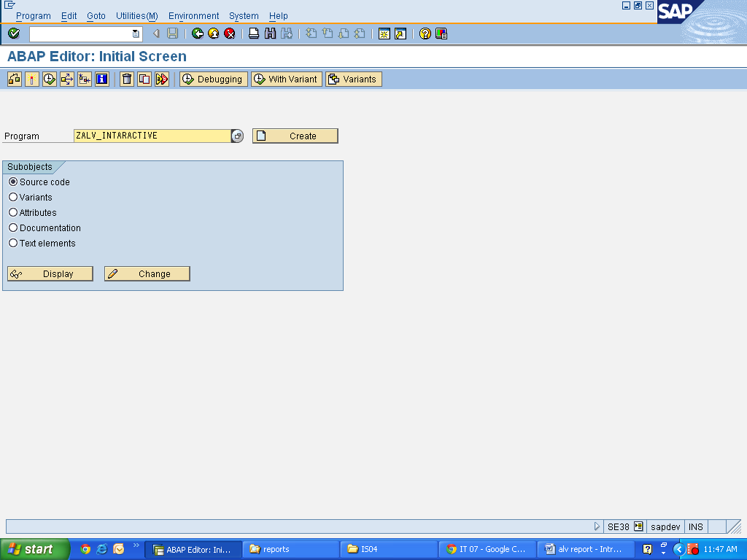This screenshot has width=747, height=560.
Task: Open the Utilities(M) menu
Action: (x=136, y=15)
